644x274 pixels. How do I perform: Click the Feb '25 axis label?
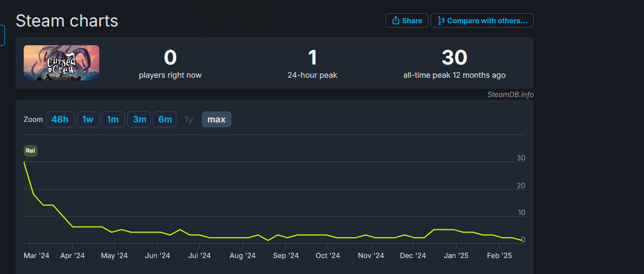click(499, 255)
